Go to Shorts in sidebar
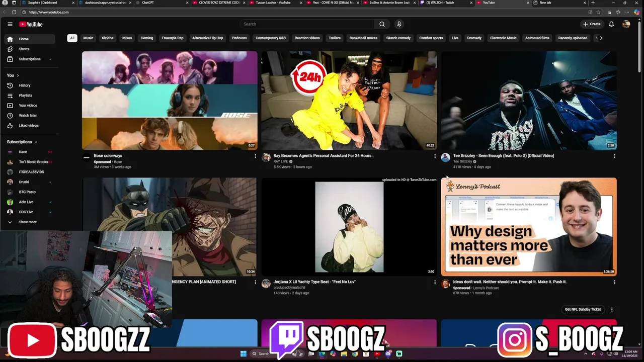Viewport: 644px width, 362px height. coord(30,49)
